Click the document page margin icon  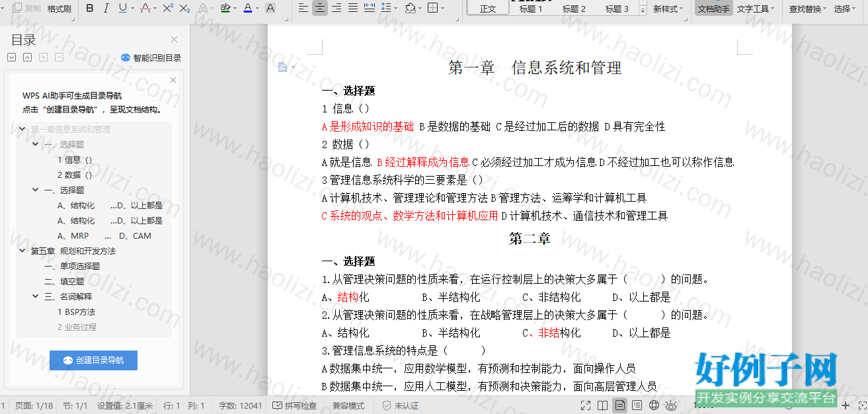pos(283,67)
